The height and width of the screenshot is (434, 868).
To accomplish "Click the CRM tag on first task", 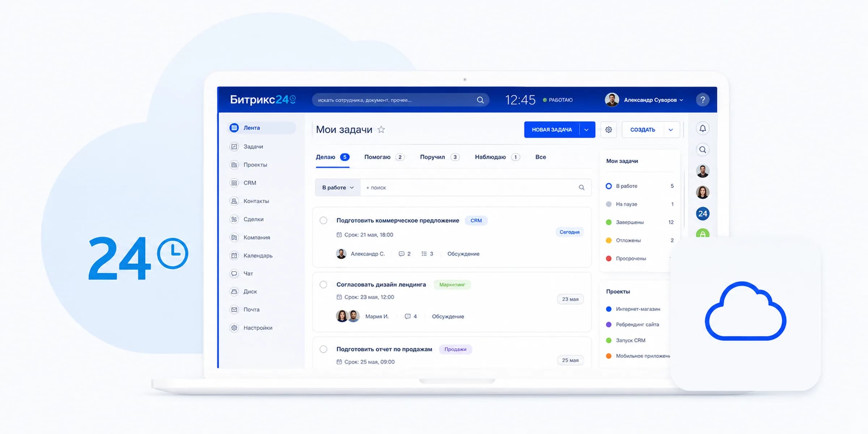I will pyautogui.click(x=476, y=221).
